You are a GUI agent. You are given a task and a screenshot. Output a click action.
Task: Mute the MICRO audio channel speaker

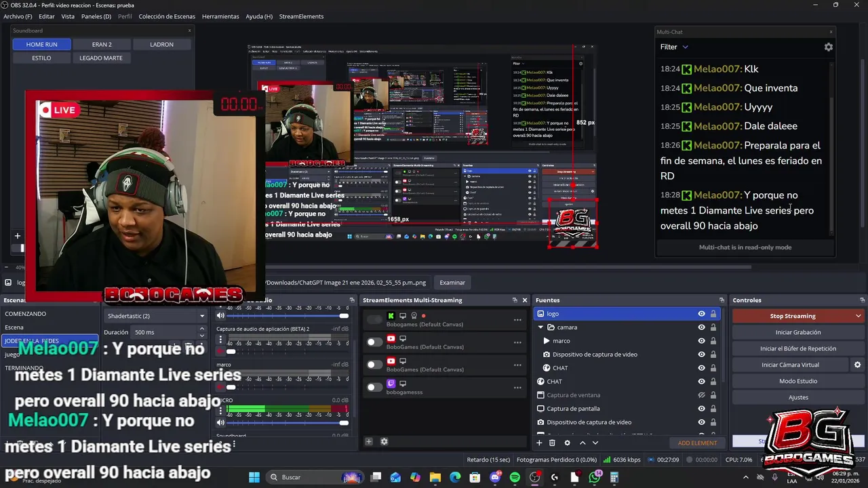click(220, 422)
